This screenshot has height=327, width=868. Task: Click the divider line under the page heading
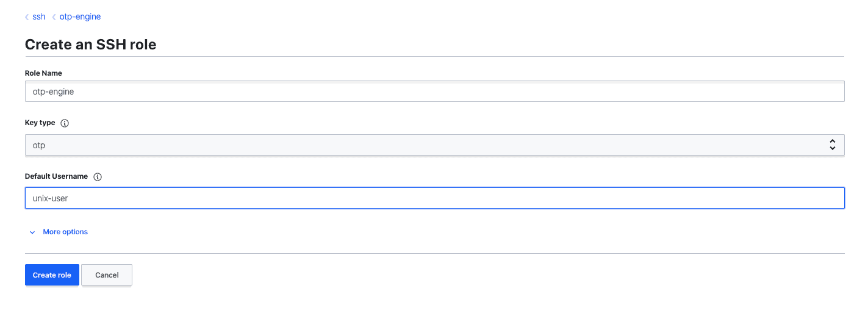pyautogui.click(x=434, y=57)
